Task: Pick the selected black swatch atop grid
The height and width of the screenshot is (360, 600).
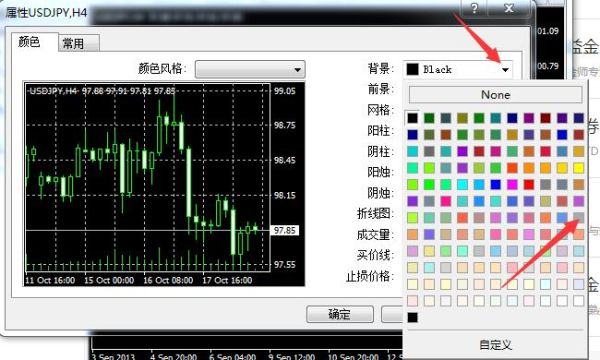Action: [x=412, y=118]
